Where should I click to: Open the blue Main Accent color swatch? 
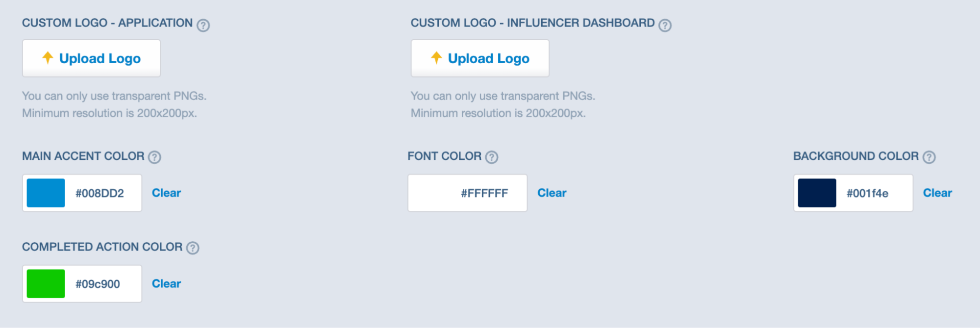pyautogui.click(x=46, y=193)
